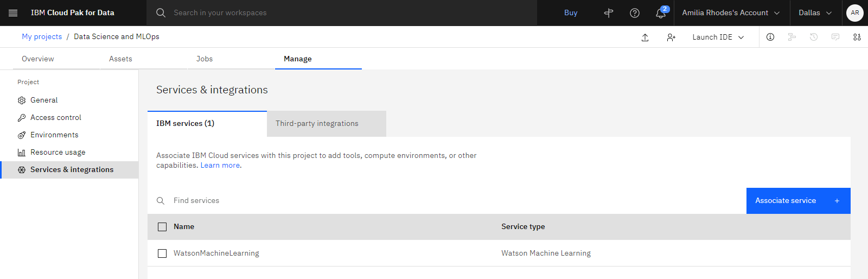Click the Find services search field

click(447, 201)
